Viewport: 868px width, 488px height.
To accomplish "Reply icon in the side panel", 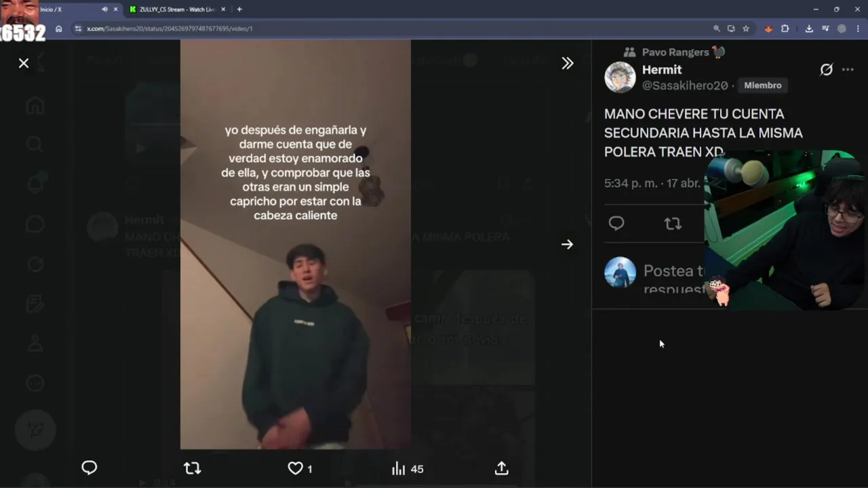I will tap(616, 224).
